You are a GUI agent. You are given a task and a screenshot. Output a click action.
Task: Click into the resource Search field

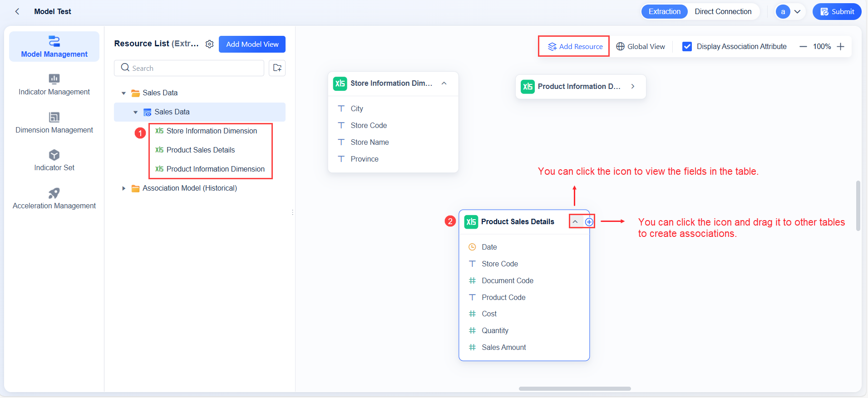[189, 68]
